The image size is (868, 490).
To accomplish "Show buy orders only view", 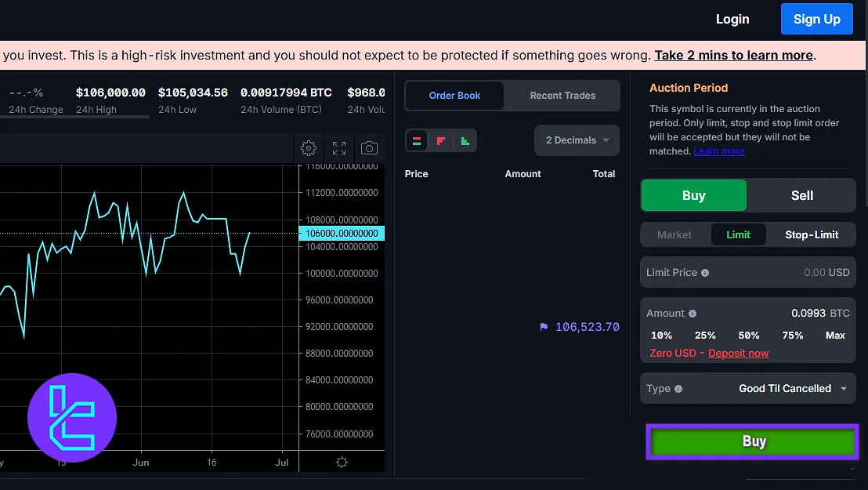I will 465,141.
